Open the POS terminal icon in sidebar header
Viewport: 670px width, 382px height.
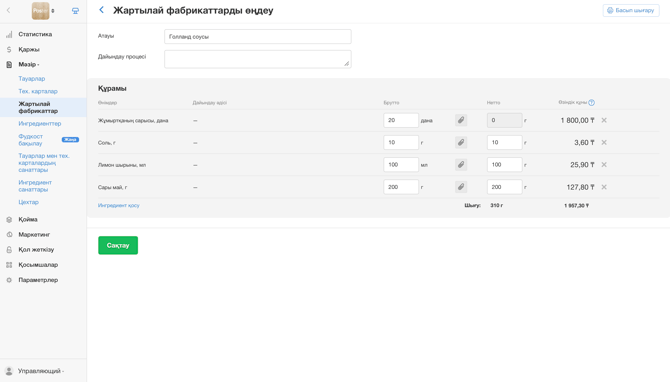(75, 11)
